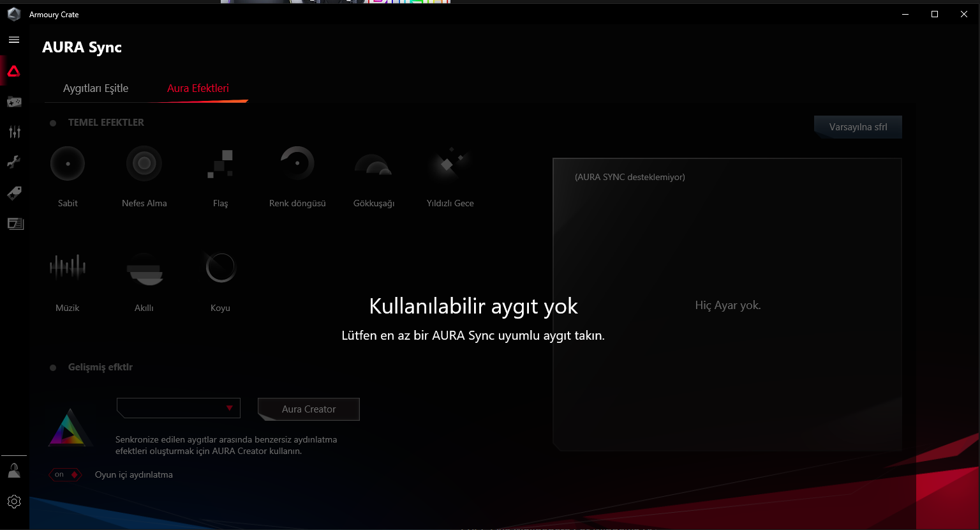
Task: Choose the Flaş strobing effect
Action: pos(221,163)
